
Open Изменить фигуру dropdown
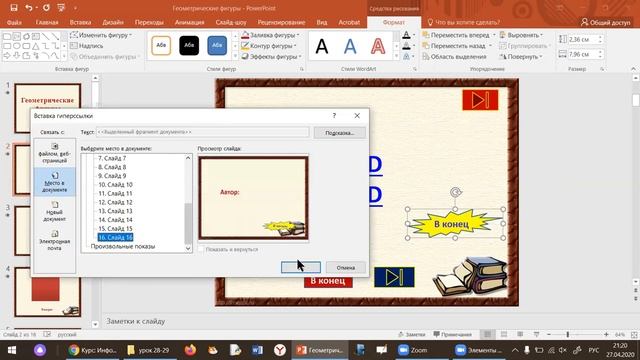tap(101, 35)
